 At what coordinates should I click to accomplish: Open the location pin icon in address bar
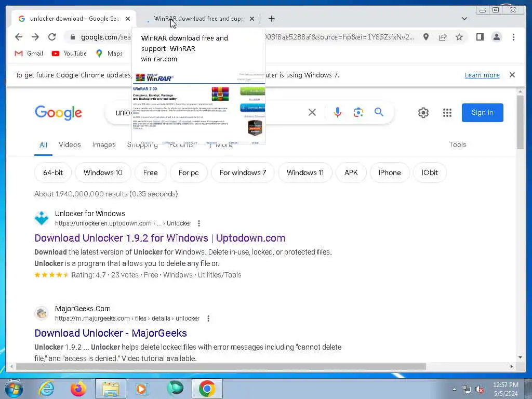click(426, 37)
